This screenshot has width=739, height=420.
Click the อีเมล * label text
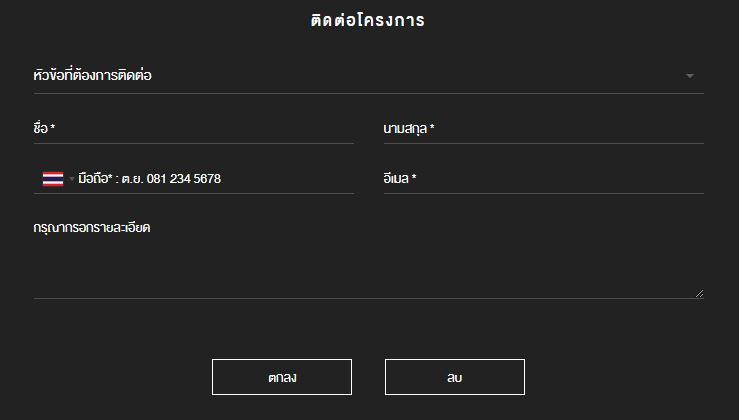(x=399, y=179)
